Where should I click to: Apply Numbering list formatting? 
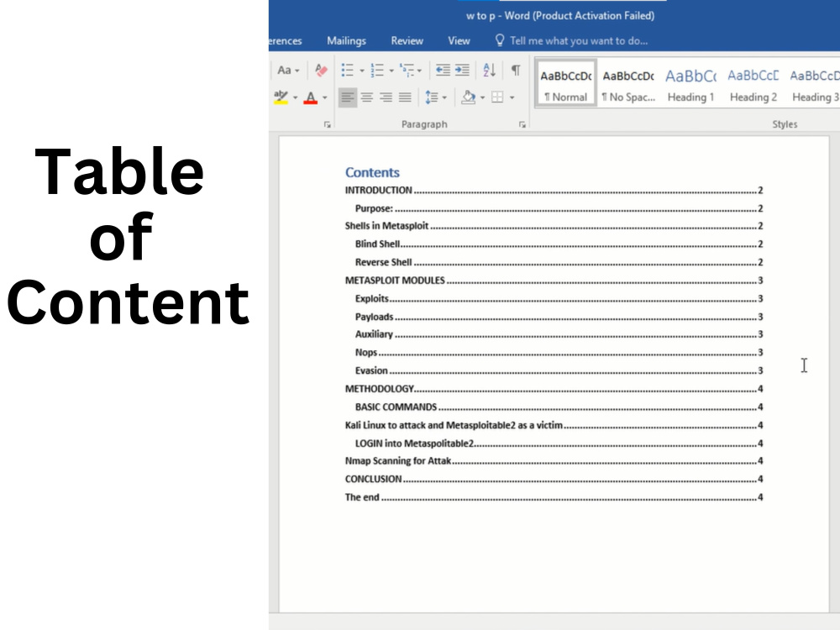coord(378,71)
